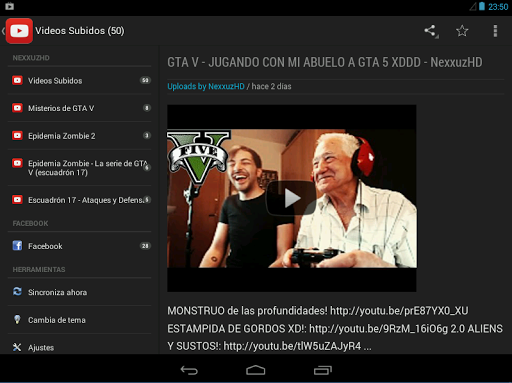
Task: Tap the Android back navigation button
Action: click(189, 370)
